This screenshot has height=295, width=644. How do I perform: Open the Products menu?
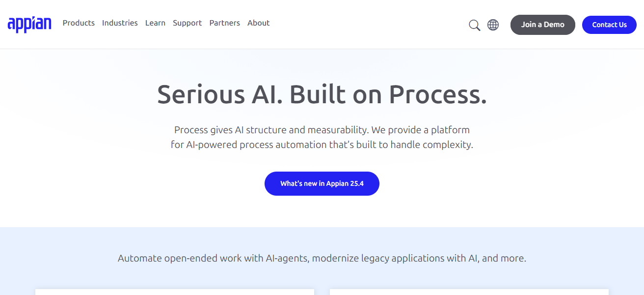click(x=79, y=23)
